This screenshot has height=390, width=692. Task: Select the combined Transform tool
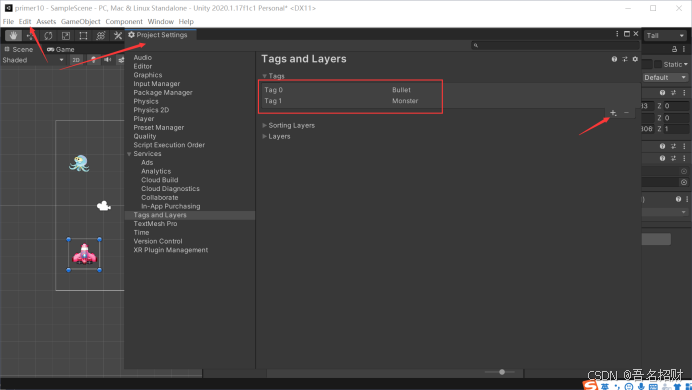(101, 35)
